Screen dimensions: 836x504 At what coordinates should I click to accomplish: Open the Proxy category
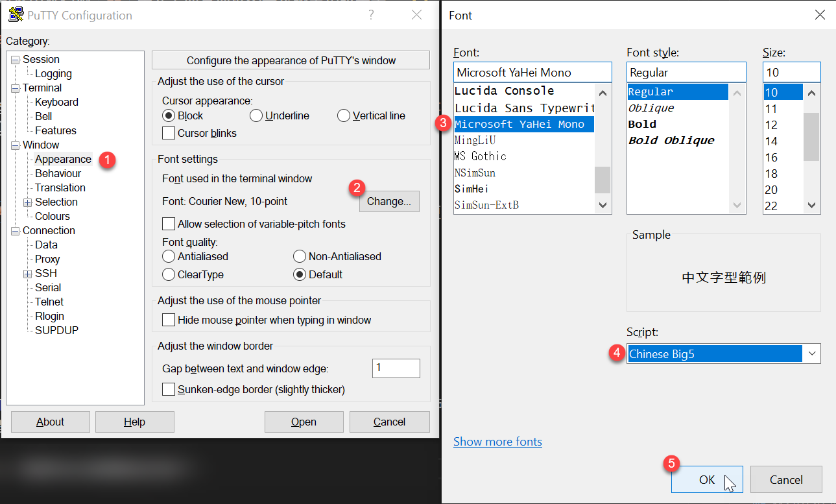tap(47, 259)
